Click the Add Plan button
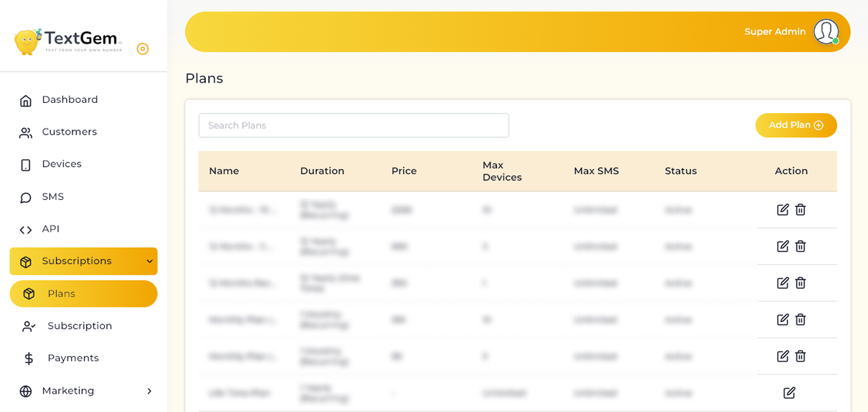Viewport: 868px width, 412px height. tap(796, 125)
